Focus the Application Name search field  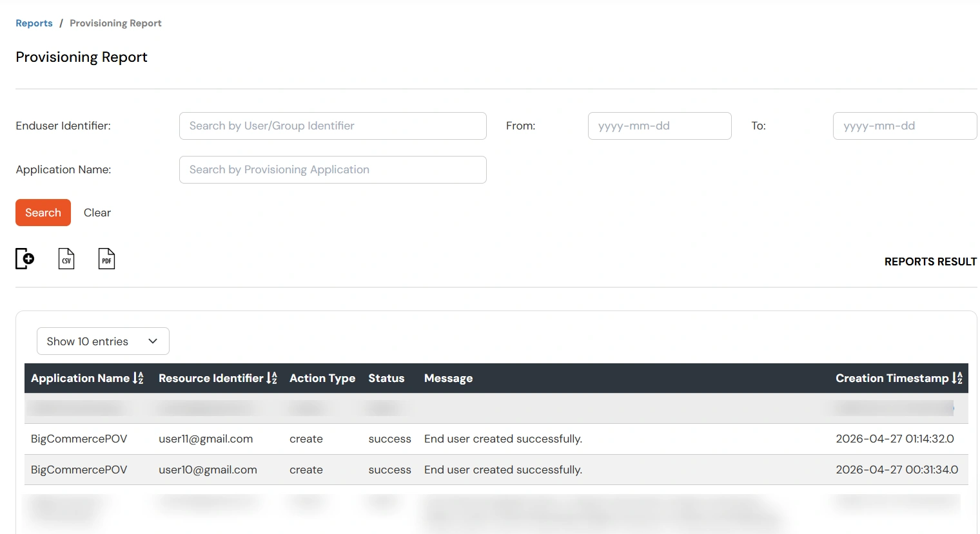tap(333, 169)
